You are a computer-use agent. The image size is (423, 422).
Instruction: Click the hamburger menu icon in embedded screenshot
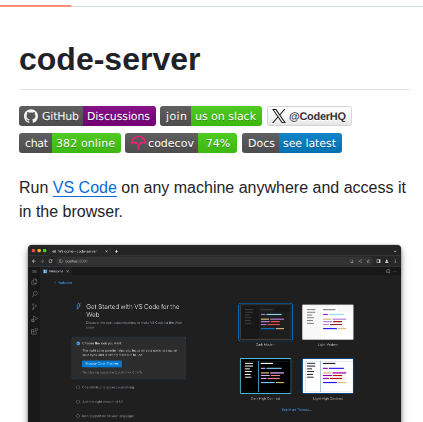tap(34, 271)
